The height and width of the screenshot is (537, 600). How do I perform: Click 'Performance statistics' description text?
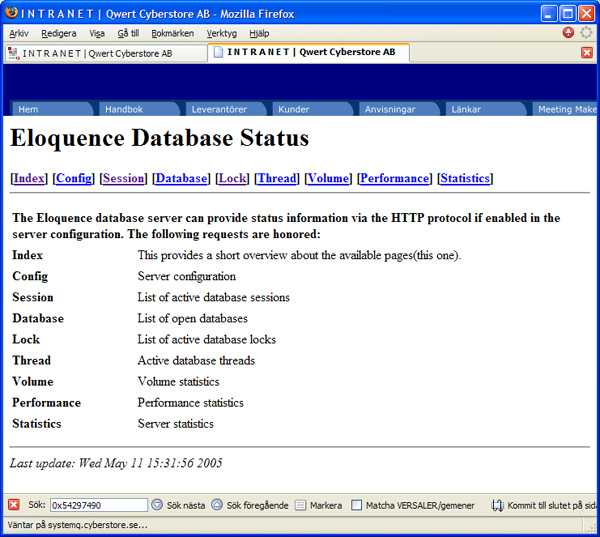(x=191, y=403)
